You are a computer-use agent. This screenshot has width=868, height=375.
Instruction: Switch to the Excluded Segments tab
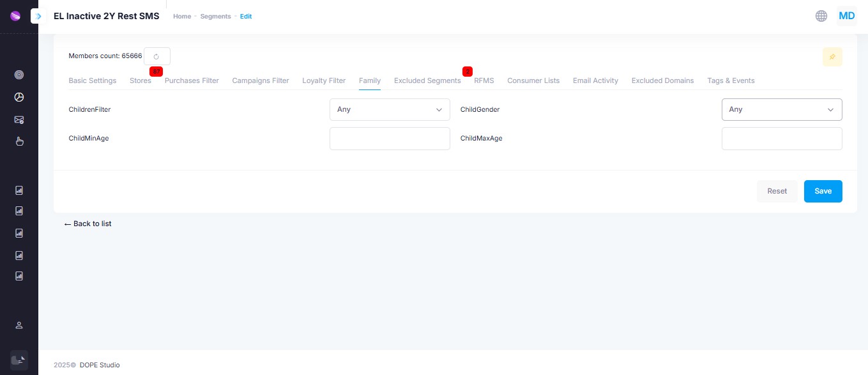click(427, 80)
